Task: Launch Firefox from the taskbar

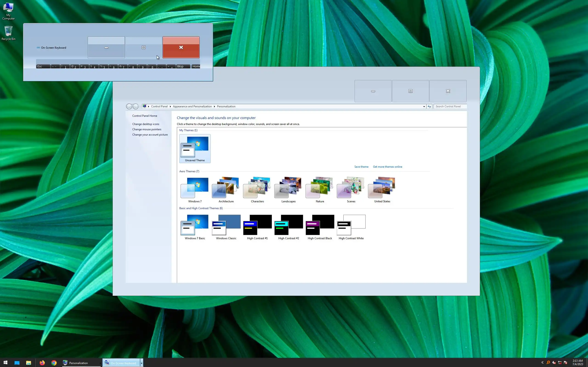Action: point(42,363)
